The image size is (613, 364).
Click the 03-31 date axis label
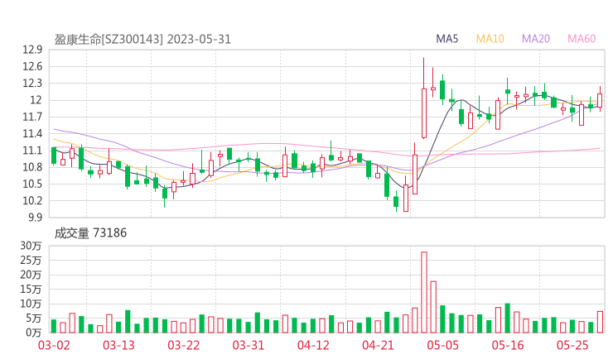tap(249, 345)
